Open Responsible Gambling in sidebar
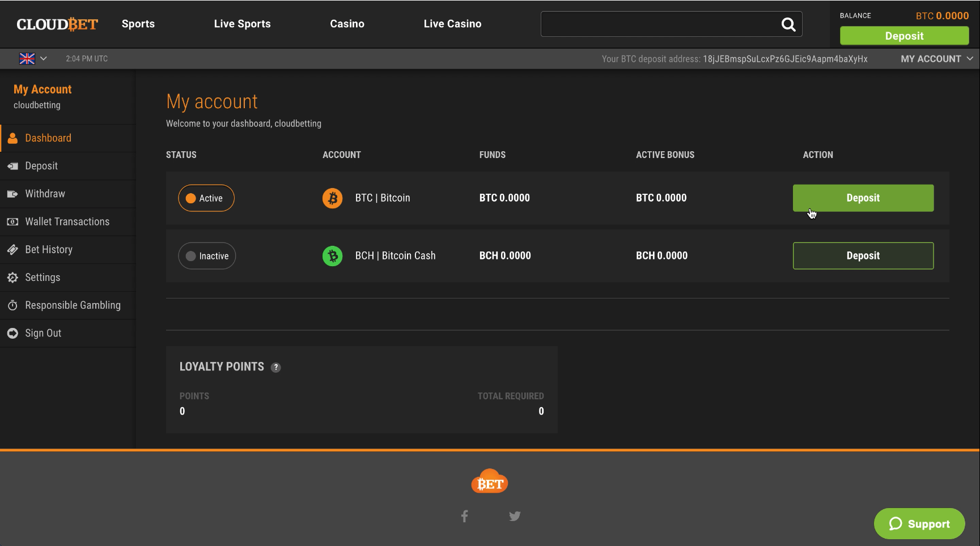The width and height of the screenshot is (980, 546). [68, 305]
